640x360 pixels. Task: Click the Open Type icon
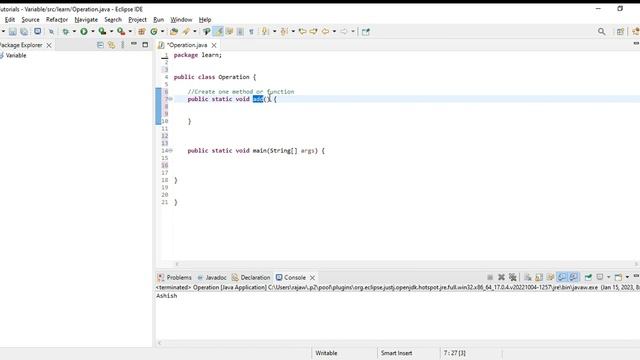pyautogui.click(x=174, y=31)
